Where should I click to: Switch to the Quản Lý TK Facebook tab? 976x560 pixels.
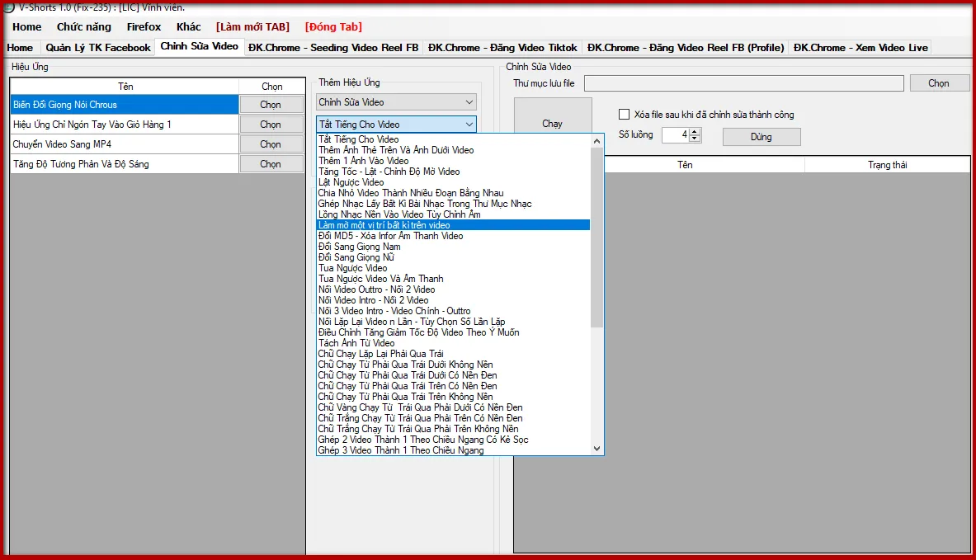[97, 47]
